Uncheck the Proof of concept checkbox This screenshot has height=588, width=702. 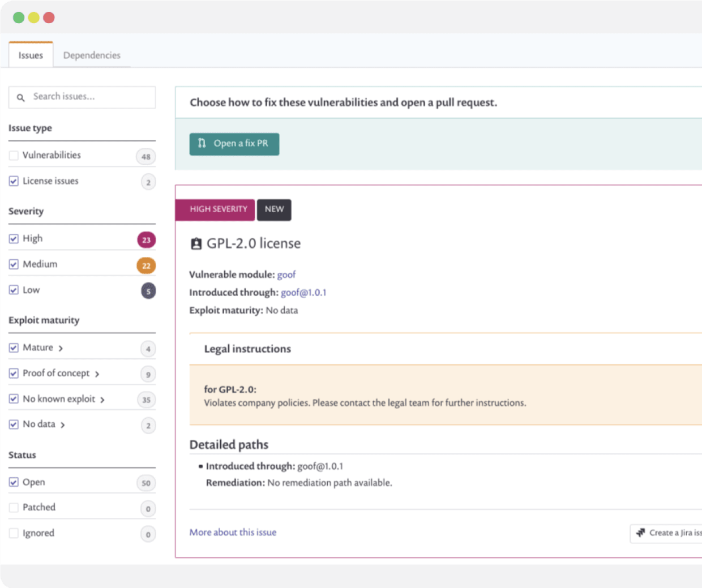[x=14, y=374]
